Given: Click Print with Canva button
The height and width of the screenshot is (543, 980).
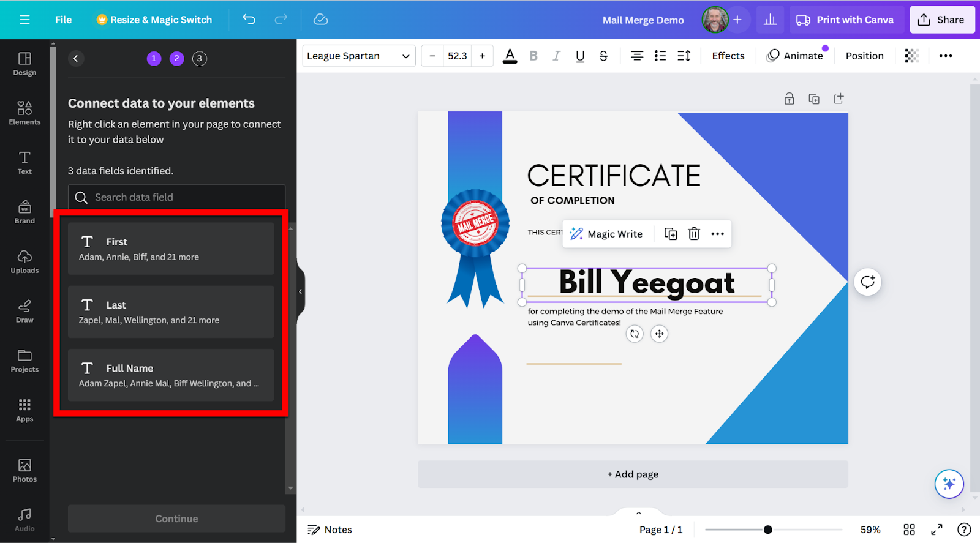Looking at the screenshot, I should [845, 20].
